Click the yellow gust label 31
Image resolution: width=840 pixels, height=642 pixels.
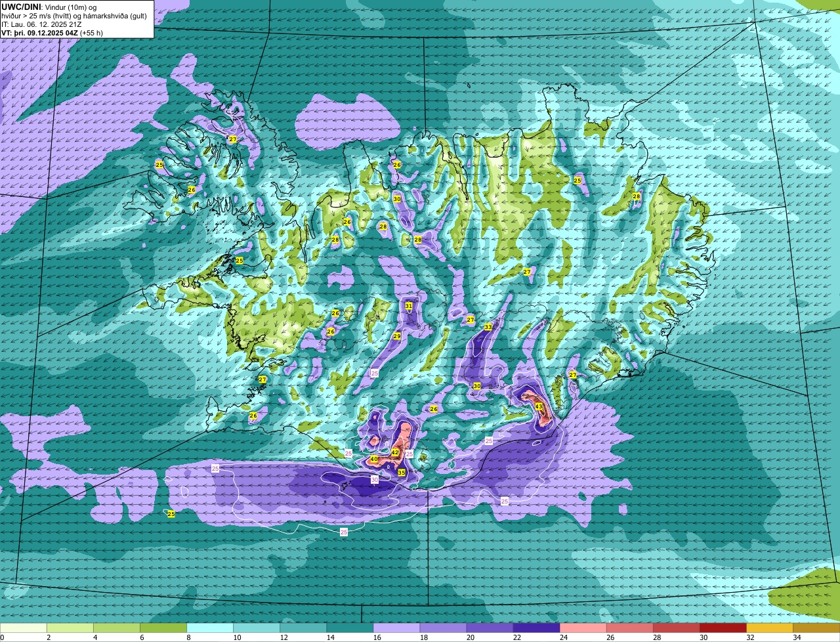(409, 306)
